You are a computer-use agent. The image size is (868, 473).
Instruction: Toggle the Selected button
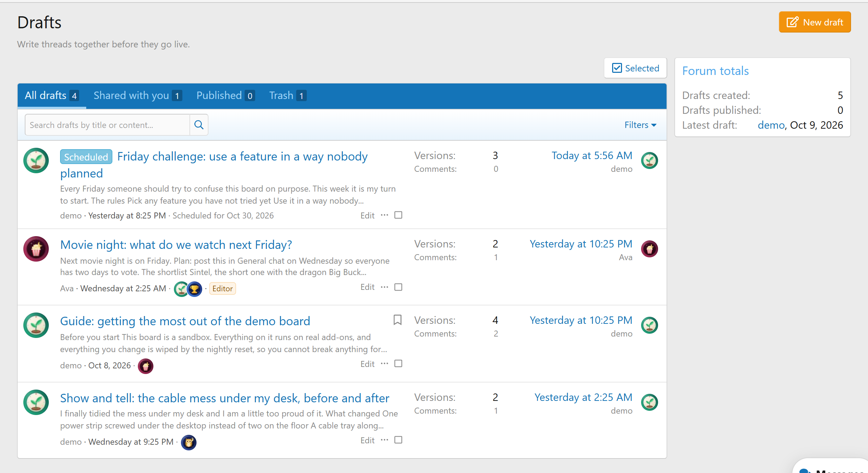[635, 68]
